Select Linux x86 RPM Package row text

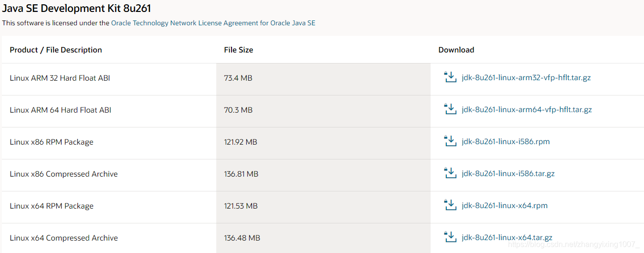click(52, 142)
